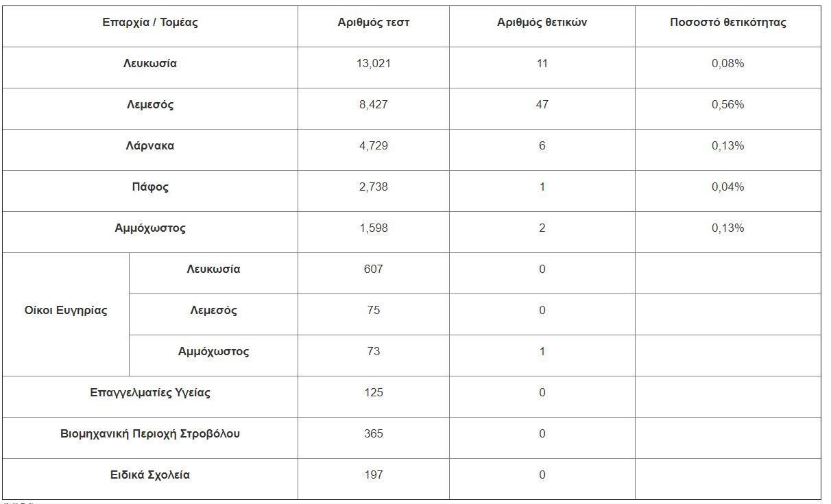
Task: Click the Βιομηχανική Περιοχή Στροβόλου label
Action: tap(150, 434)
